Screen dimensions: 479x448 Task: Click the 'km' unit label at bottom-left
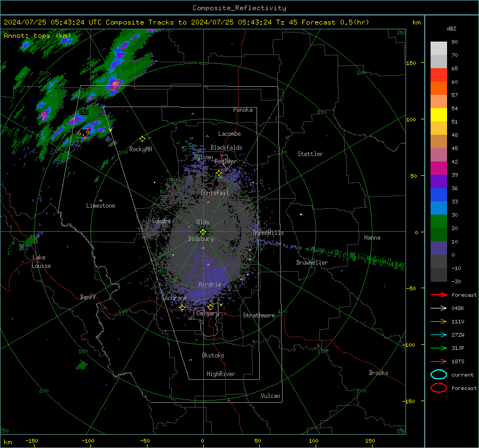pos(7,442)
